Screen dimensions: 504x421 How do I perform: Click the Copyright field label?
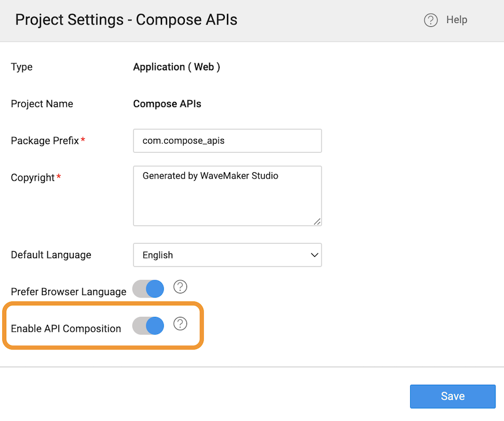(33, 178)
